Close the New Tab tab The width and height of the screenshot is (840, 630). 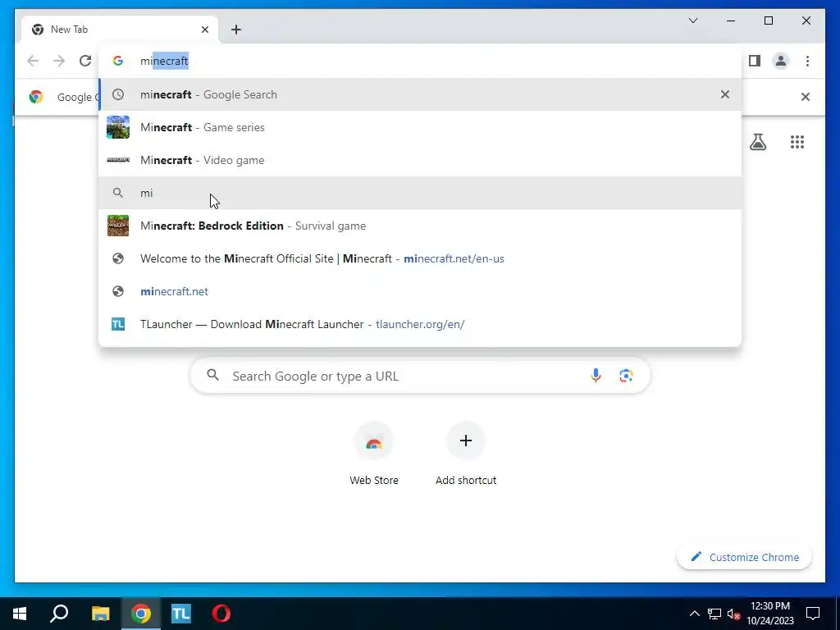click(x=205, y=30)
